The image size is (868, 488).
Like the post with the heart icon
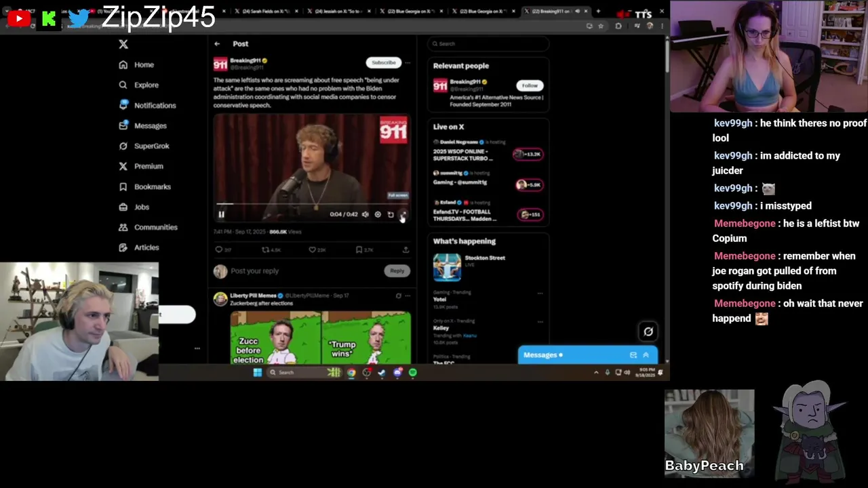(312, 249)
